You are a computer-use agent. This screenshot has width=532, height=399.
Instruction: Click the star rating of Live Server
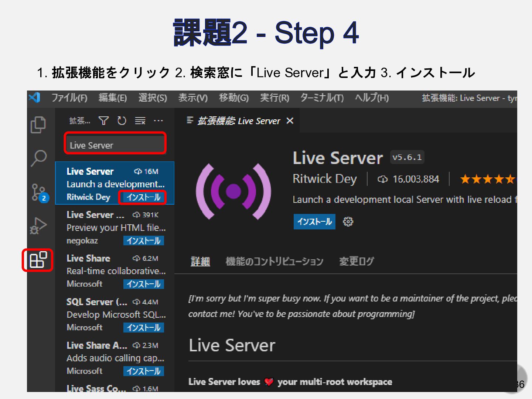point(488,179)
